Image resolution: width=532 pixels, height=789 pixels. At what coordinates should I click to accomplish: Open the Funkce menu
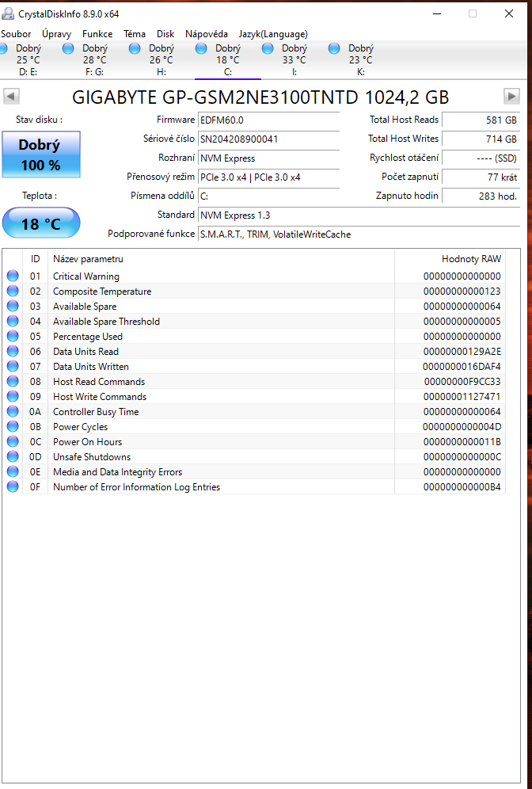[97, 34]
